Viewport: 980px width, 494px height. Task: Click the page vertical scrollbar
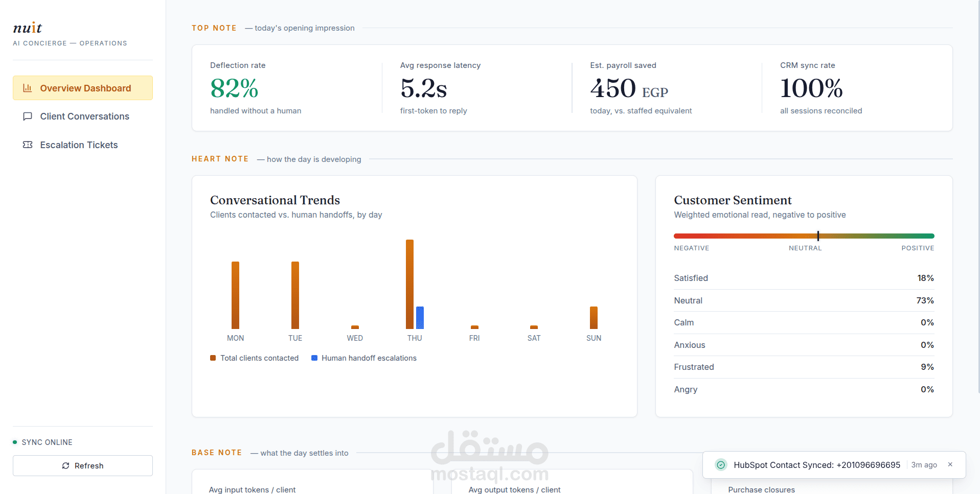pyautogui.click(x=978, y=197)
